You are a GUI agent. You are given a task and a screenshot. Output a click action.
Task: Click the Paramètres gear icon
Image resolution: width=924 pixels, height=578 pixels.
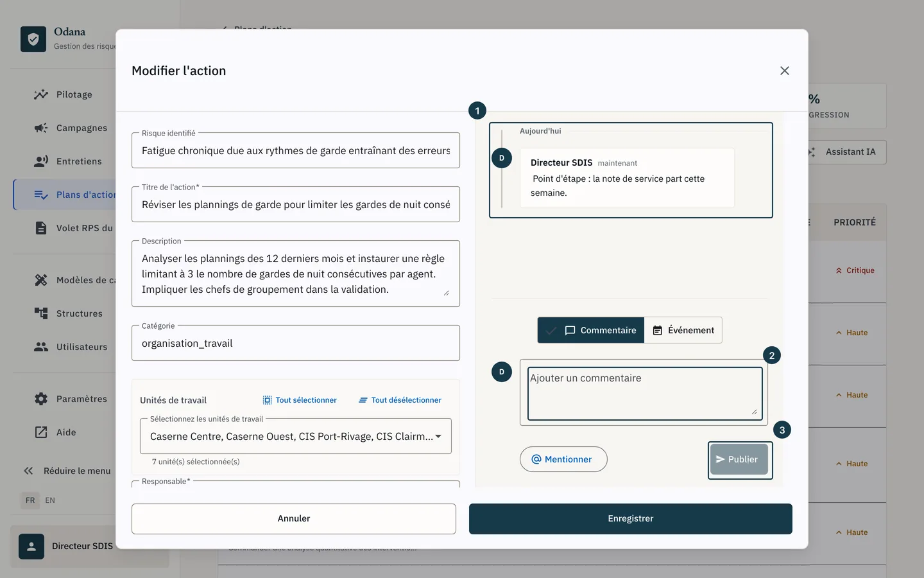coord(41,399)
